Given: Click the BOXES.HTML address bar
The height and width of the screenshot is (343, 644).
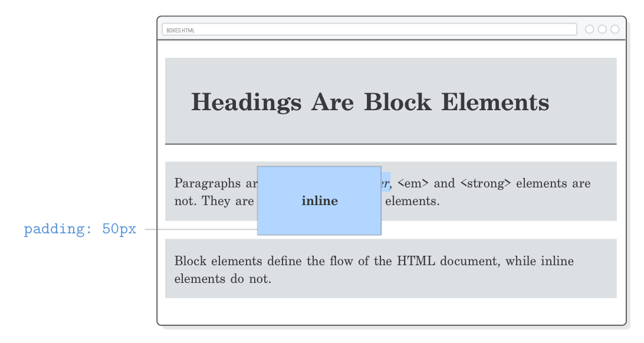Looking at the screenshot, I should (370, 28).
